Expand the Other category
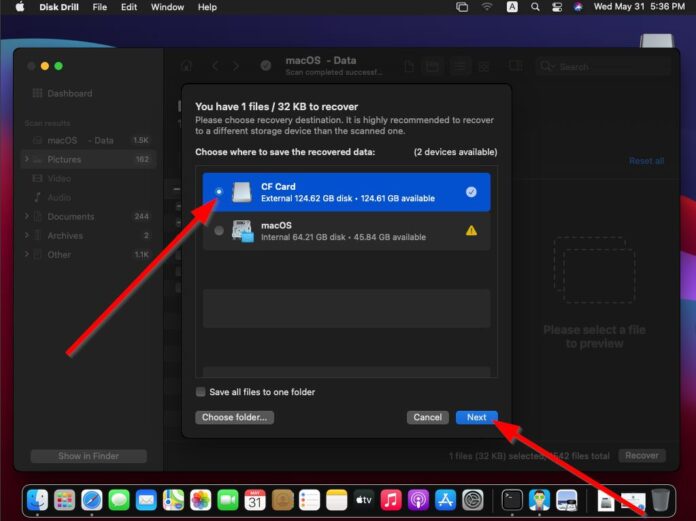696x521 pixels. pos(27,254)
